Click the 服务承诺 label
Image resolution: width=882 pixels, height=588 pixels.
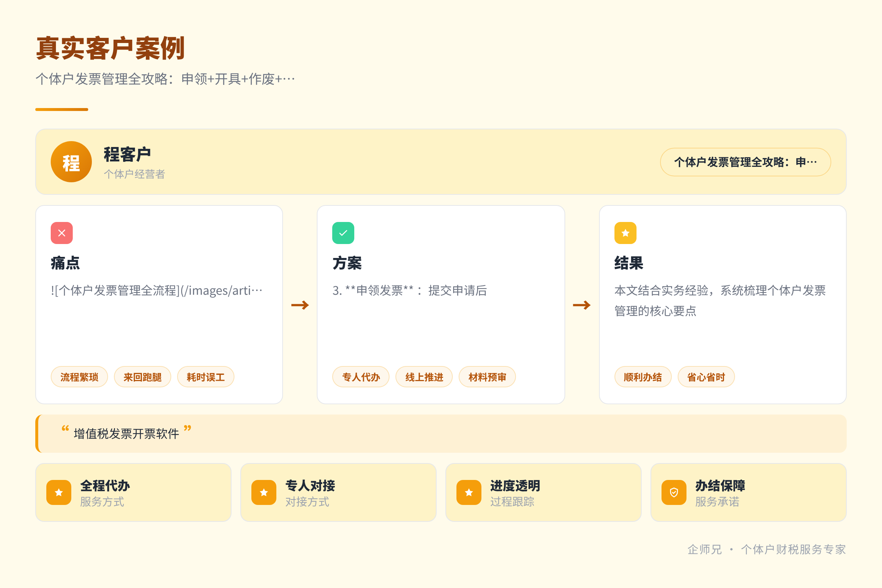click(717, 501)
